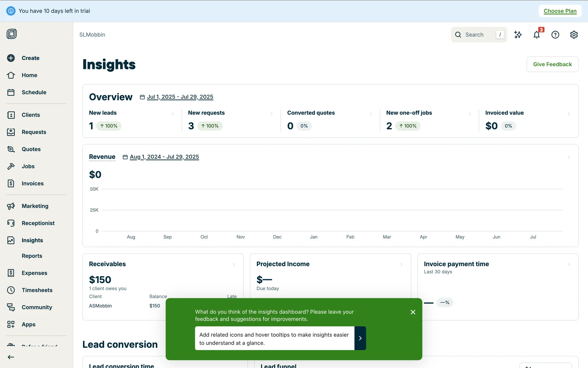Click the Choose Plan link

click(x=560, y=11)
